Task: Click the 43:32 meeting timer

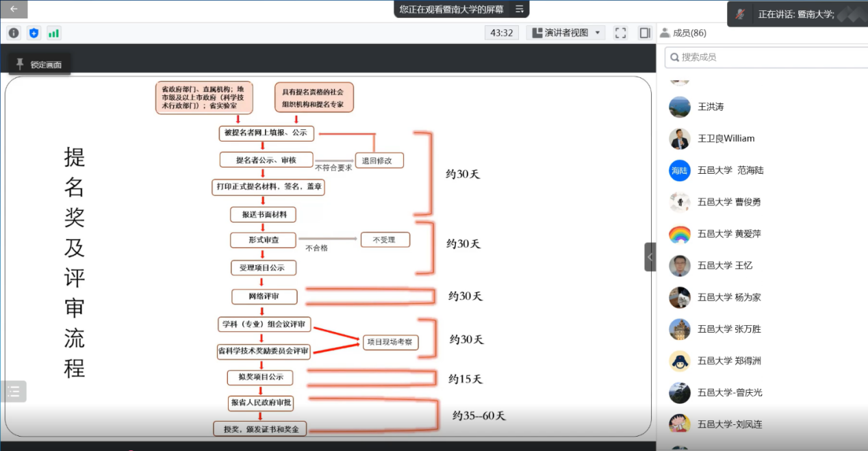Action: (502, 32)
